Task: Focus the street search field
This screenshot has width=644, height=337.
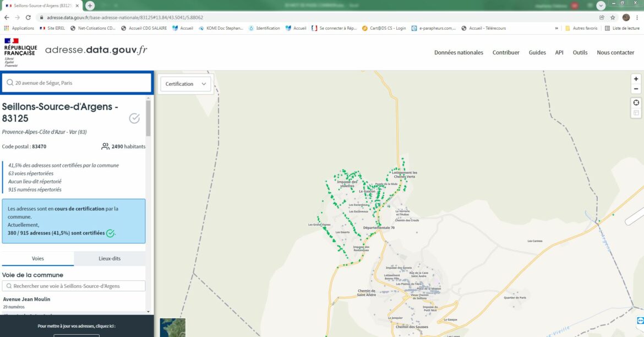Action: (x=74, y=286)
